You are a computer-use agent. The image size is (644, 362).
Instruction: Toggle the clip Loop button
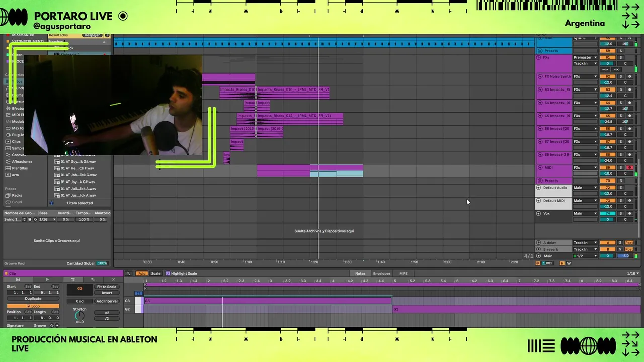point(33,306)
